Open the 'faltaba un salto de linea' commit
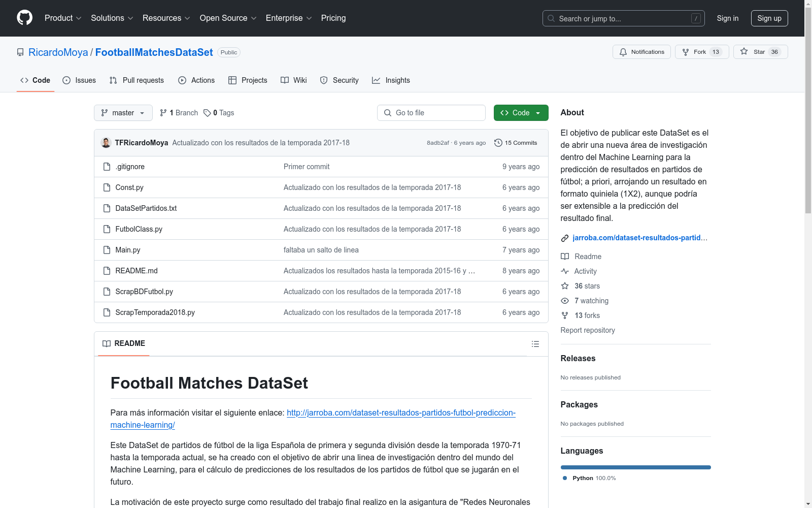Screen dimensions: 812x508 321,250
